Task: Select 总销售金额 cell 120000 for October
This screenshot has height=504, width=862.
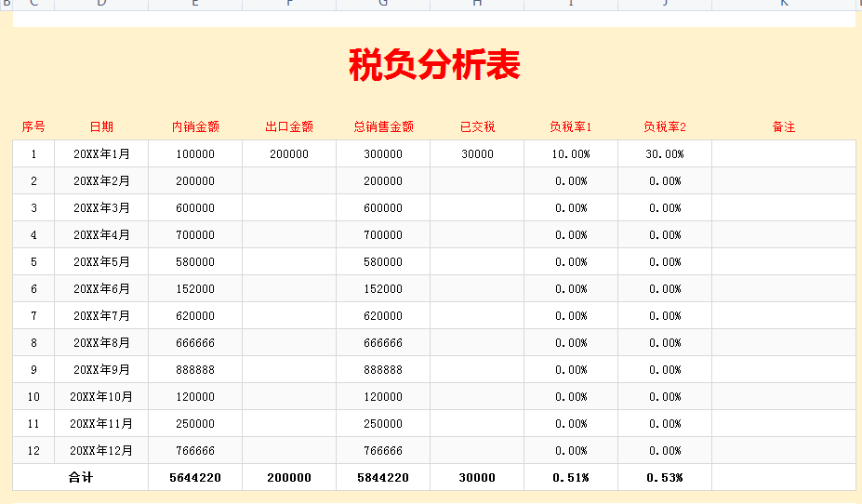Action: [x=383, y=396]
